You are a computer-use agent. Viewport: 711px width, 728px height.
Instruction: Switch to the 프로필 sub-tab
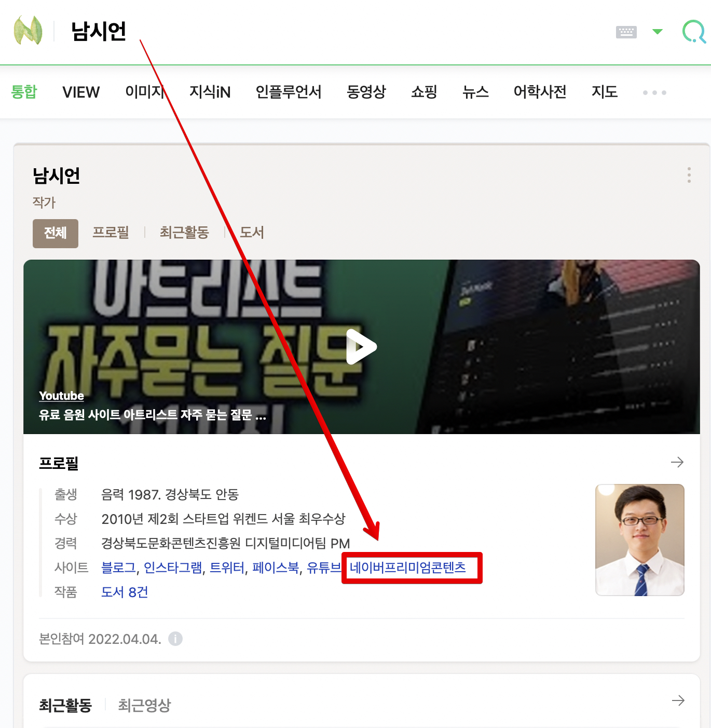111,232
